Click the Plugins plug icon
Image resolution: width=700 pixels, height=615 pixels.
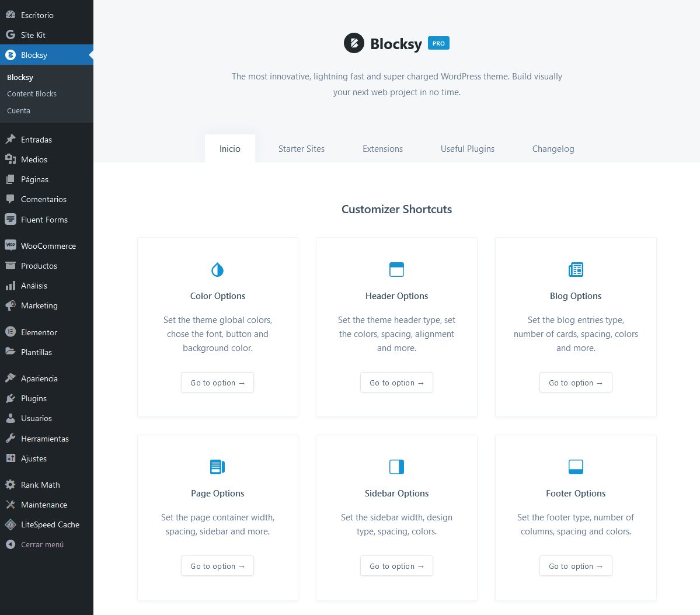[11, 398]
